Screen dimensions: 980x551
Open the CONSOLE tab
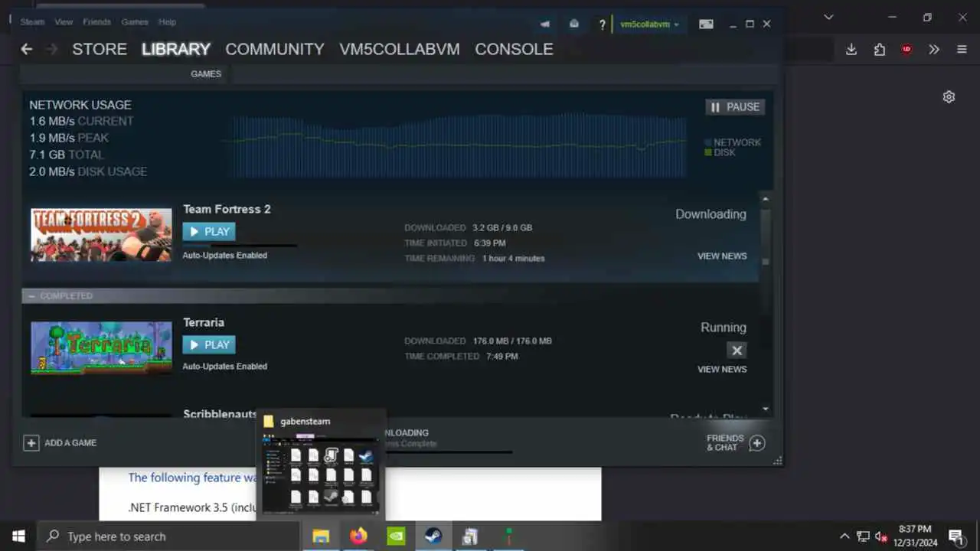tap(514, 49)
